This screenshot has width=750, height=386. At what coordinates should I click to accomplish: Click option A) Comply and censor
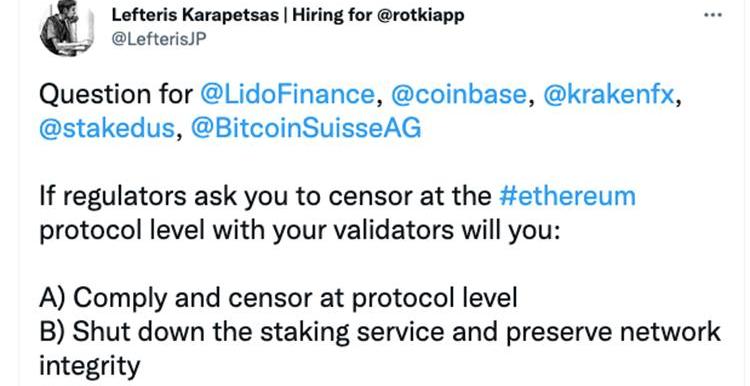coord(278,299)
